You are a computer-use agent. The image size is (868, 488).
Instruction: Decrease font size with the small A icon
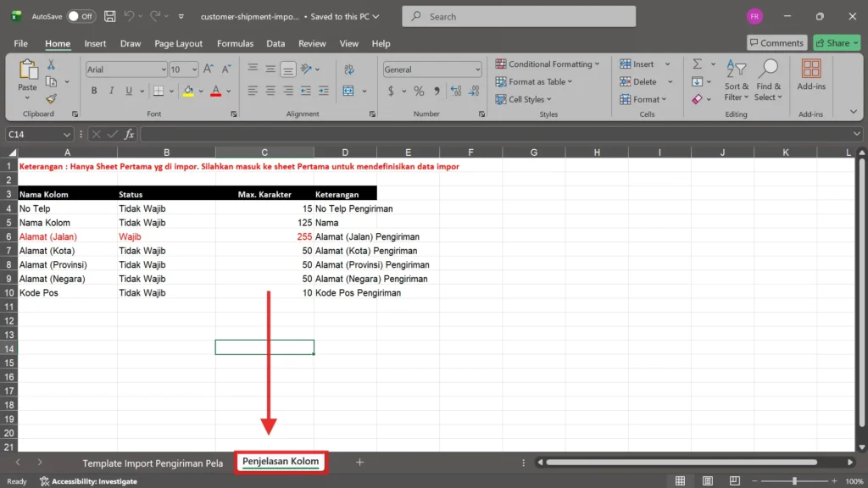[x=225, y=69]
